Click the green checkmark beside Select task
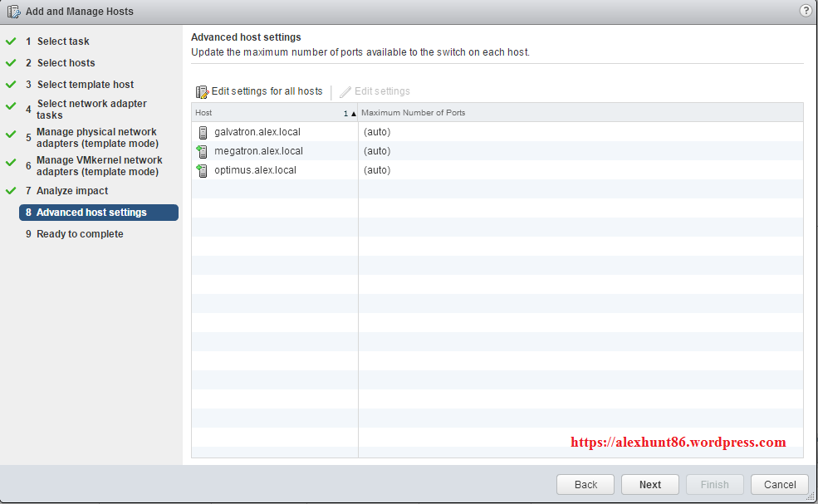This screenshot has width=818, height=504. coord(11,41)
